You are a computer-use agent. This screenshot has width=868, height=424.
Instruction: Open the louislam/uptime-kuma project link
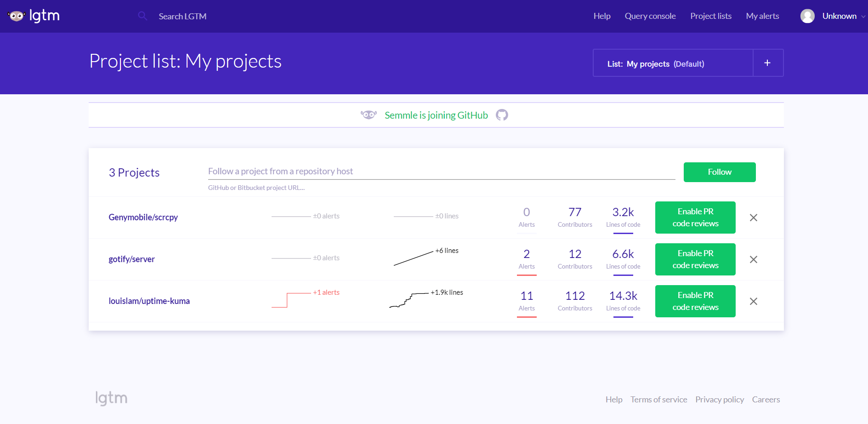coord(149,301)
